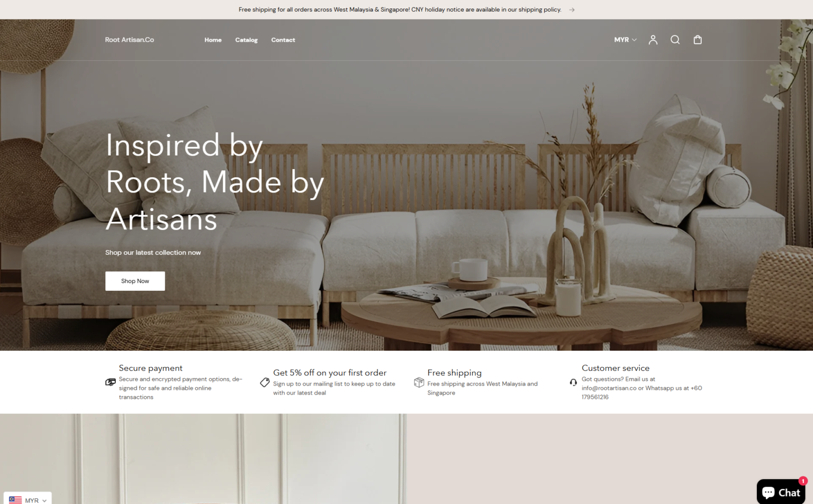
Task: Open the Contact page link
Action: click(283, 40)
